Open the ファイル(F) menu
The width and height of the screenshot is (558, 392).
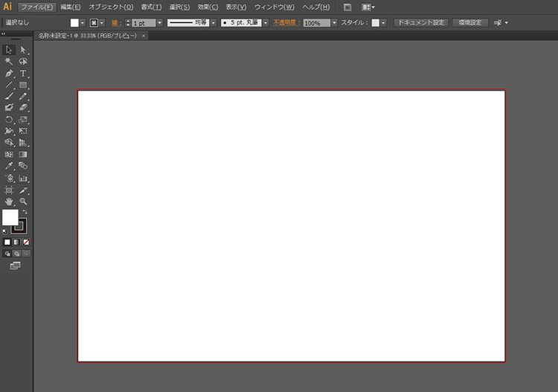click(x=37, y=7)
